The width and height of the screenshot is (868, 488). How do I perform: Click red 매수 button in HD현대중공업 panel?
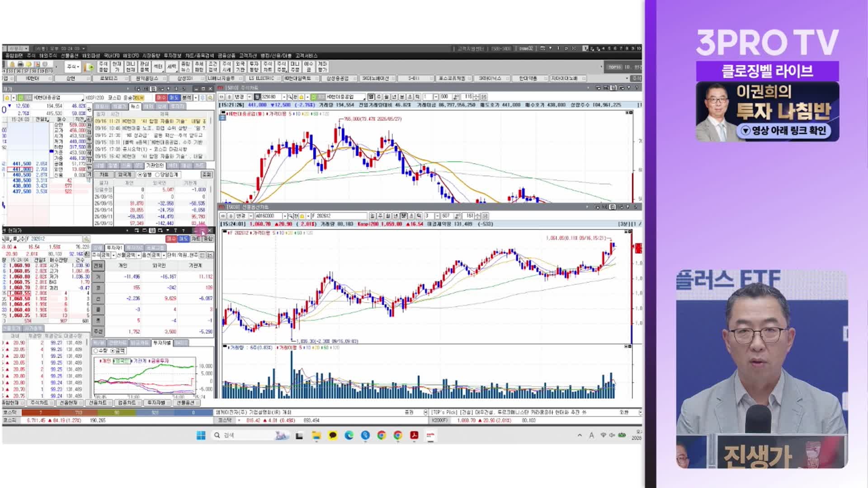pyautogui.click(x=161, y=98)
